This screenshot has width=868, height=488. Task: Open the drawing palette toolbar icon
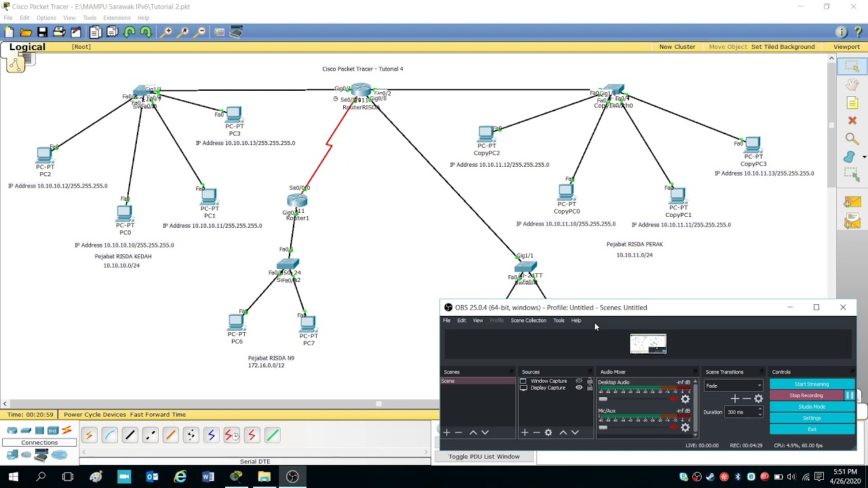(x=219, y=32)
